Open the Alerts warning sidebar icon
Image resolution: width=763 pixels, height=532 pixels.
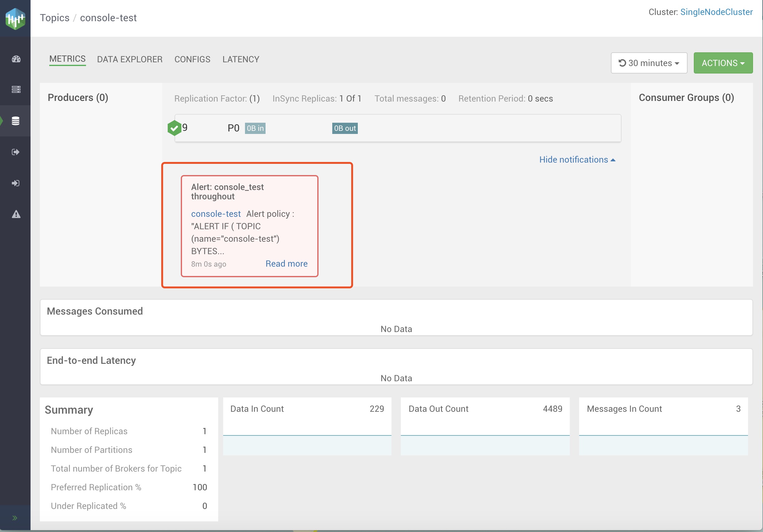click(x=16, y=214)
